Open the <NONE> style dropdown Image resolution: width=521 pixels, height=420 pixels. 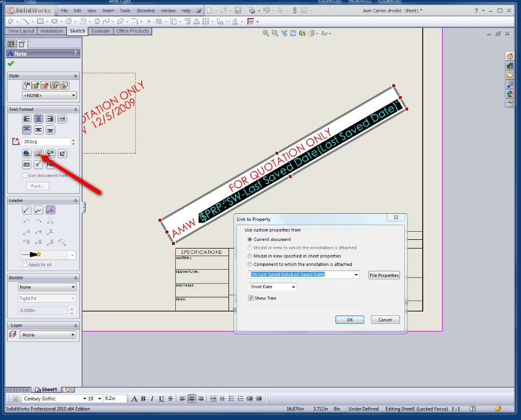pyautogui.click(x=73, y=96)
